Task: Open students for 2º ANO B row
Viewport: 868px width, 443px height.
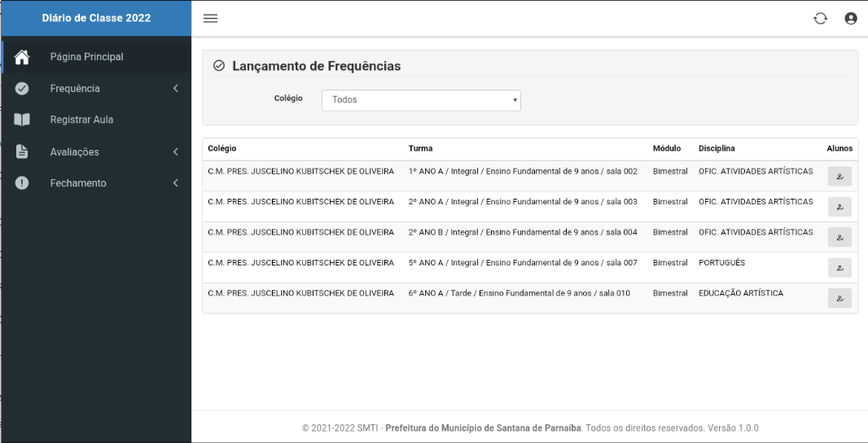Action: (x=840, y=237)
